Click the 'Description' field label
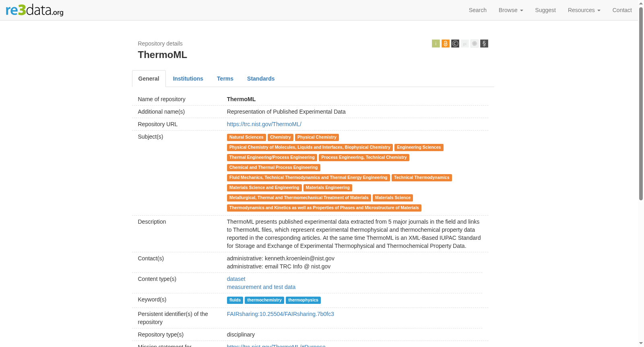Screen dimensions: 644x347 (152, 222)
